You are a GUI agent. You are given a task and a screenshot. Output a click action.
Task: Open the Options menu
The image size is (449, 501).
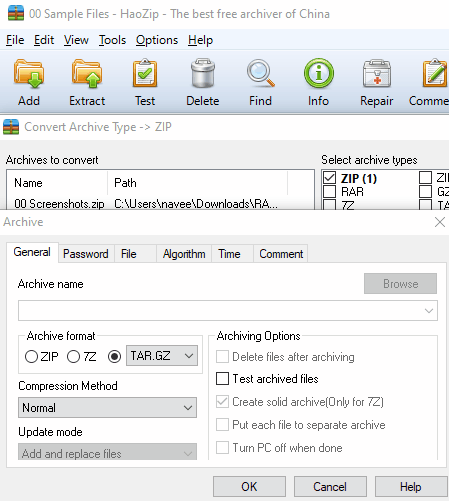[x=157, y=40]
